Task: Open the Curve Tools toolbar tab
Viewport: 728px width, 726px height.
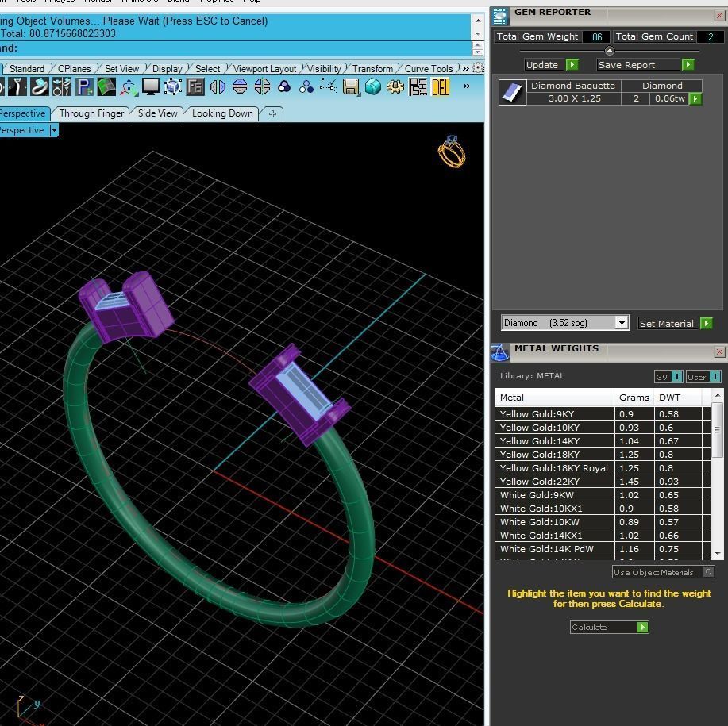Action: tap(429, 69)
